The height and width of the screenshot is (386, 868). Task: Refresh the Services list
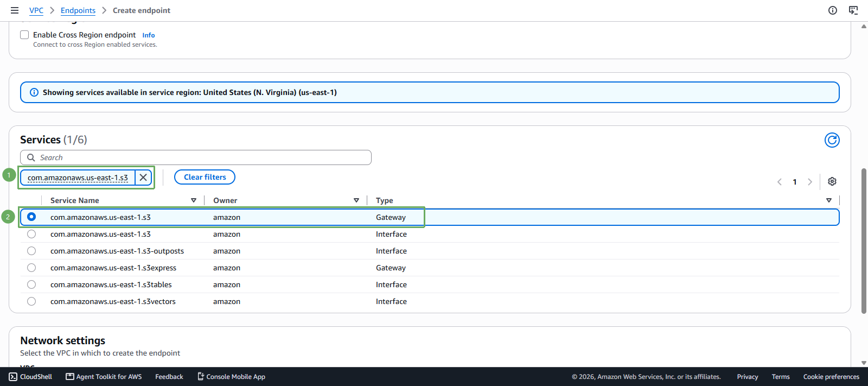pyautogui.click(x=832, y=140)
